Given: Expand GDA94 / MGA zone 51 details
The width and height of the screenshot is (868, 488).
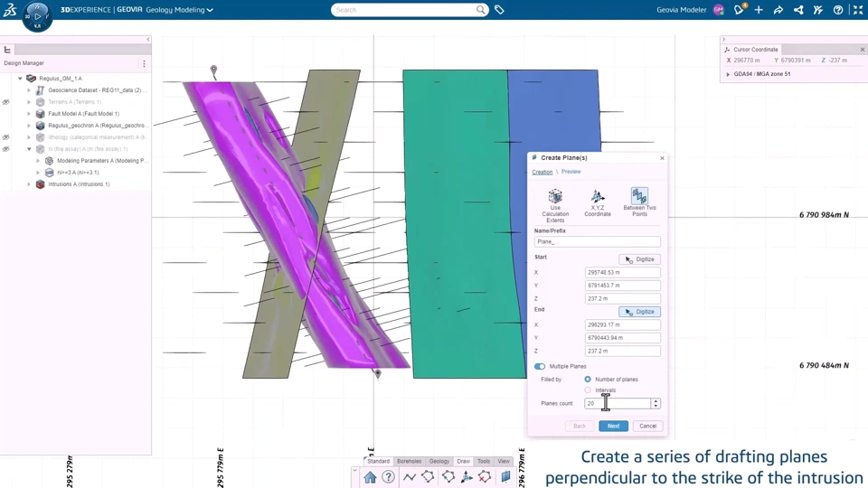Looking at the screenshot, I should point(728,73).
